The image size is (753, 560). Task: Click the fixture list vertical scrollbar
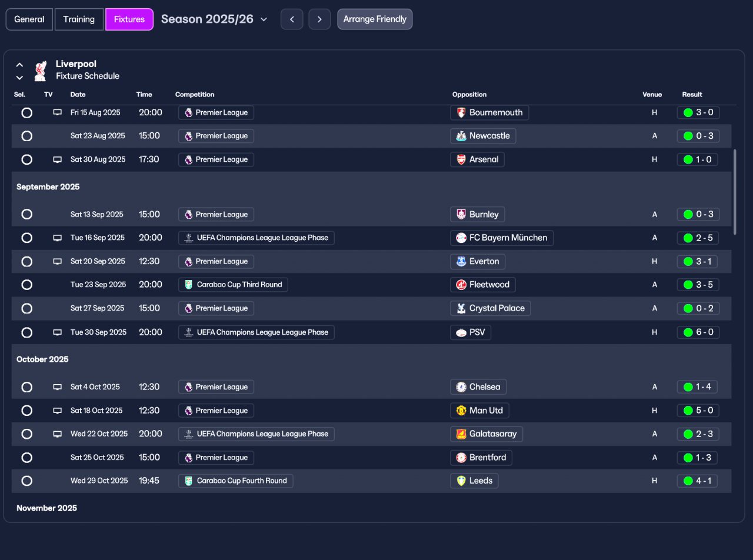734,192
